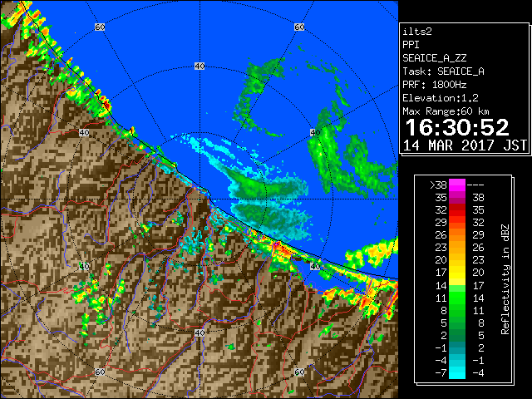This screenshot has height=399, width=532.
Task: Click the '---' legend upper bound label
Action: pos(475,185)
